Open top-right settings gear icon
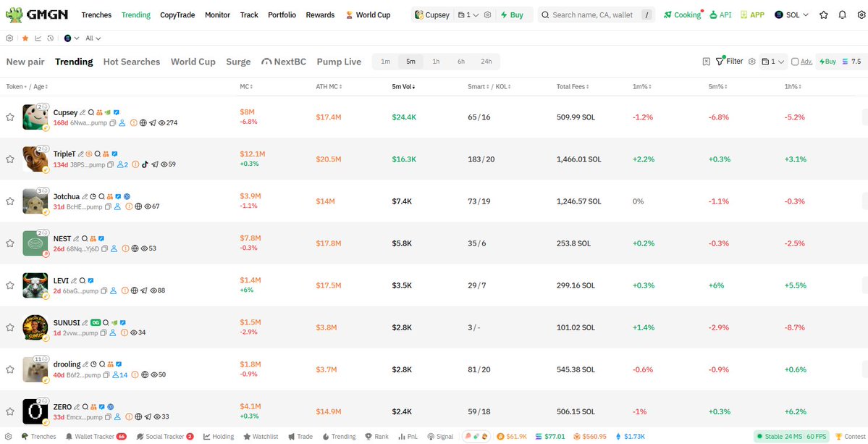This screenshot has height=444, width=868. [861, 15]
